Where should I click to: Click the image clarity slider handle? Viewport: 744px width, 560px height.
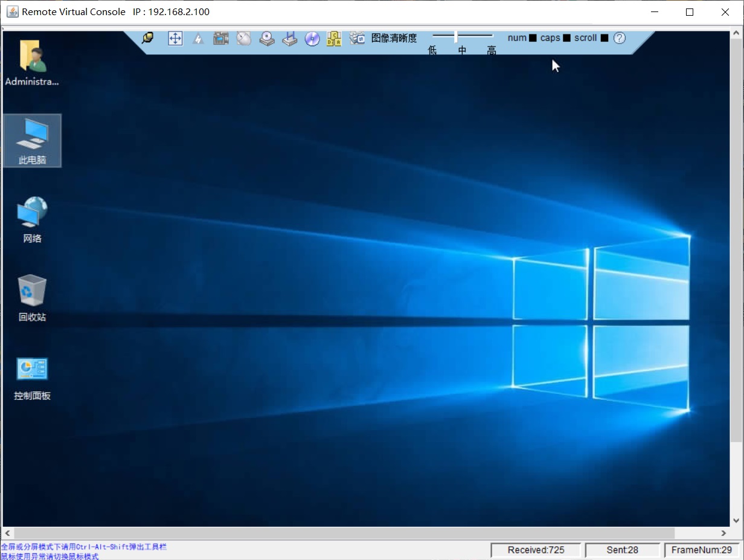click(x=455, y=36)
